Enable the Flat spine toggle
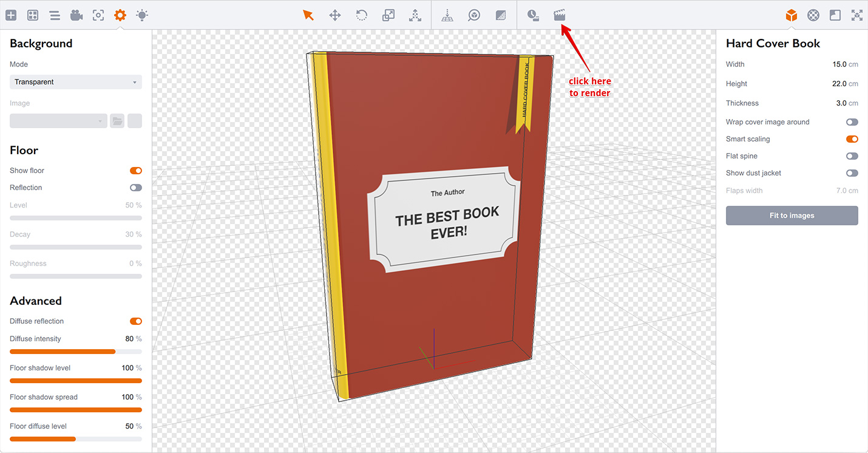 pyautogui.click(x=852, y=156)
